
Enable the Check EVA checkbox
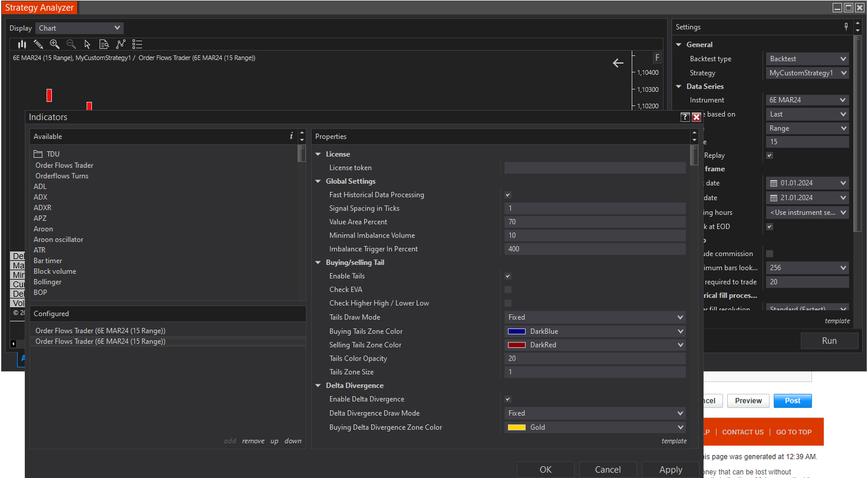pyautogui.click(x=508, y=290)
